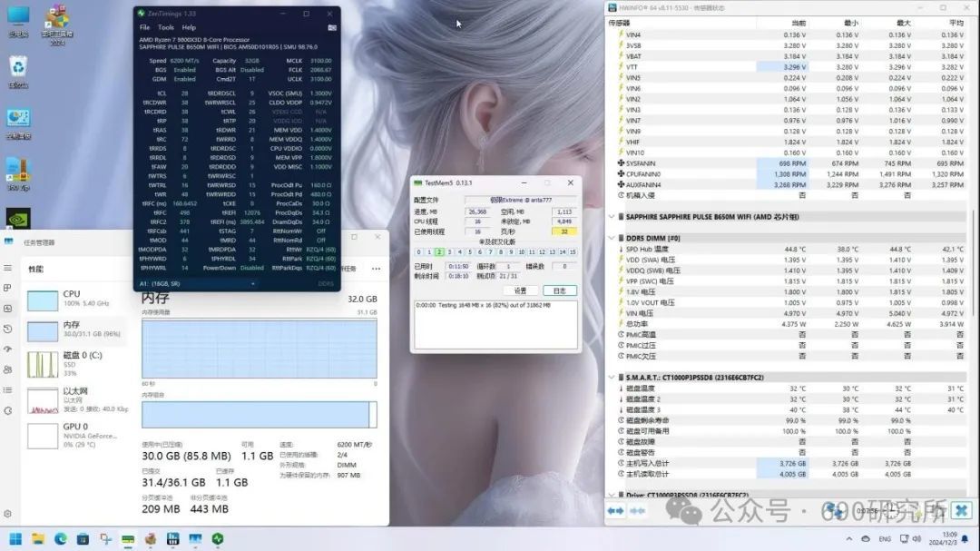Screen dimensions: 980x551
Task: Select GPU 0 in performance list
Action: (x=76, y=436)
